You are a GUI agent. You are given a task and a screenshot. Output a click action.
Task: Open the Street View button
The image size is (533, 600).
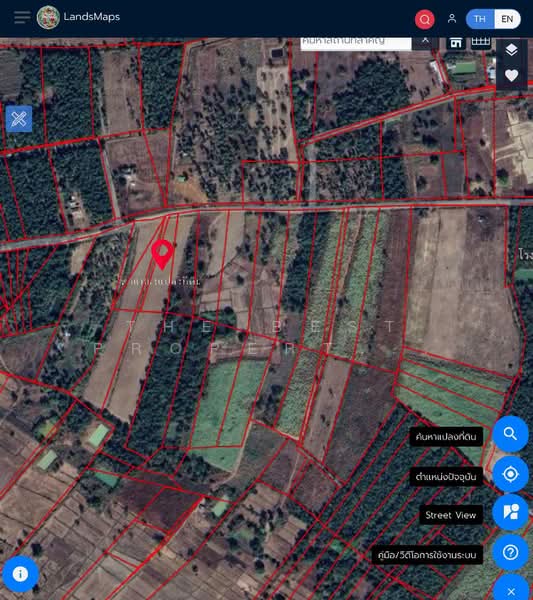point(510,512)
